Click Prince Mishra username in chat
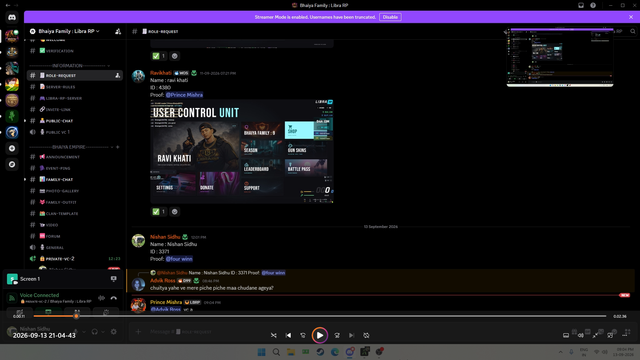The width and height of the screenshot is (640, 360). (166, 302)
